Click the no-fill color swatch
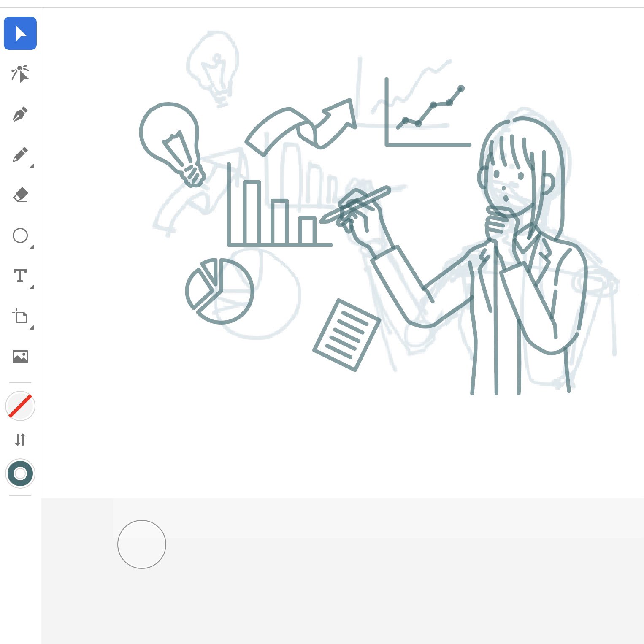Viewport: 644px width, 644px height. [20, 406]
